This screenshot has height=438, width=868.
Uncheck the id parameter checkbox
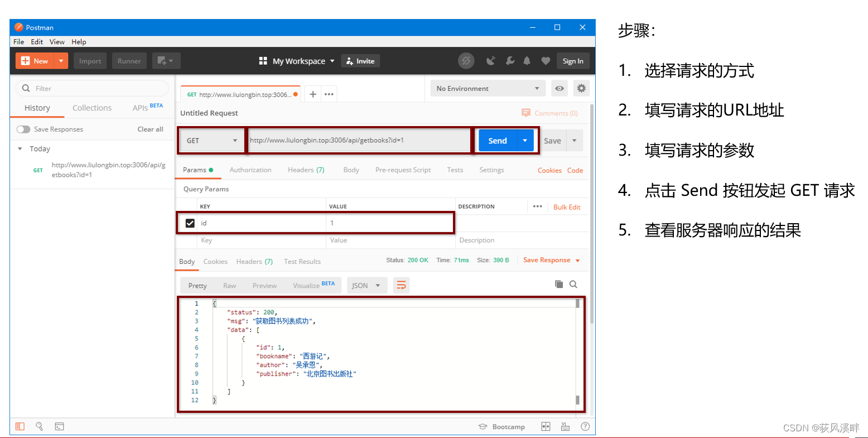(x=190, y=223)
